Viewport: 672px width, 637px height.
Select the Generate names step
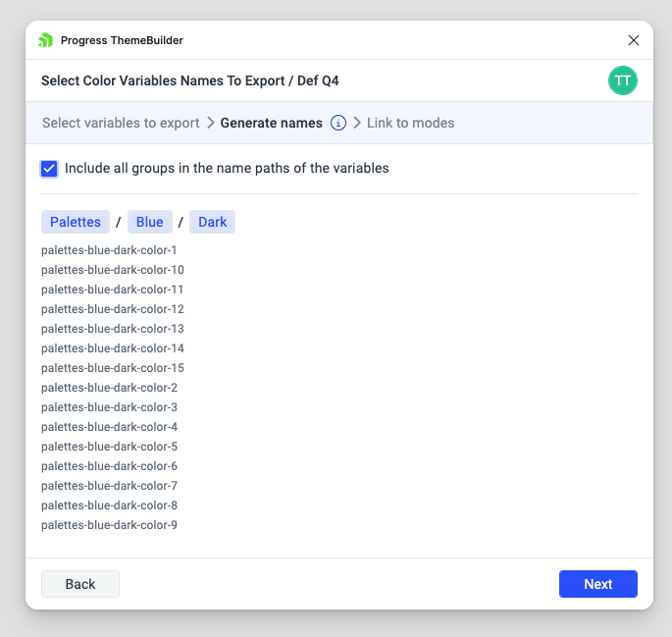[x=272, y=123]
